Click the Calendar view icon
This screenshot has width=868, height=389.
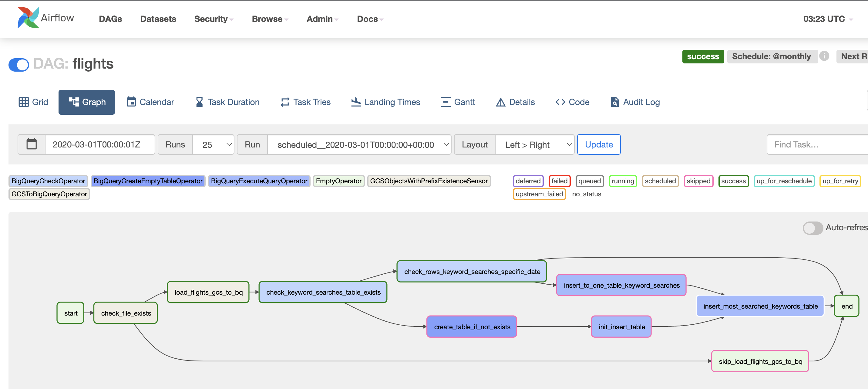point(131,102)
